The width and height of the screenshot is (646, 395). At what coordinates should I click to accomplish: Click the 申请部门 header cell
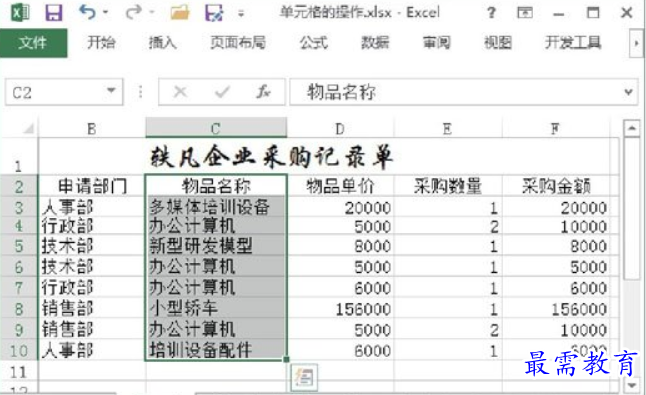pos(92,186)
